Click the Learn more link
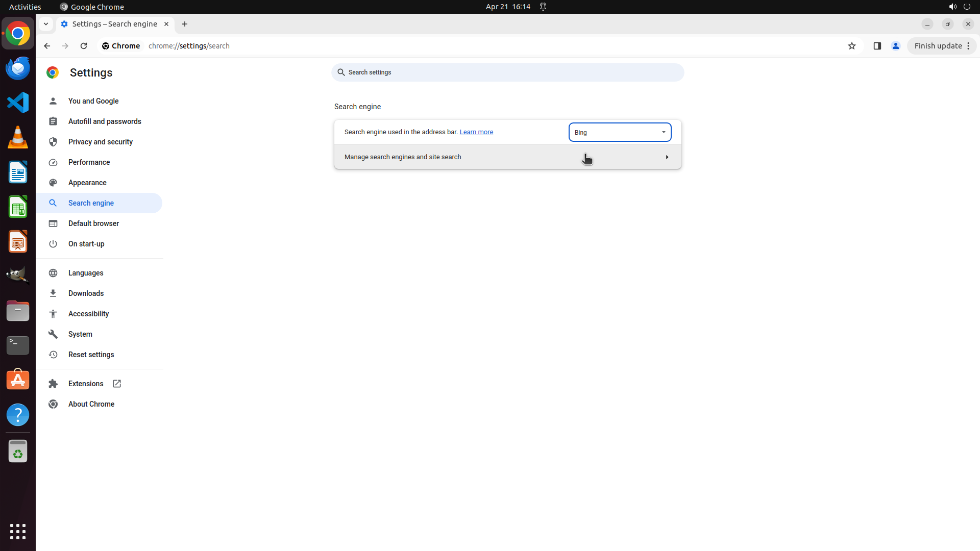This screenshot has width=980, height=551. tap(476, 132)
